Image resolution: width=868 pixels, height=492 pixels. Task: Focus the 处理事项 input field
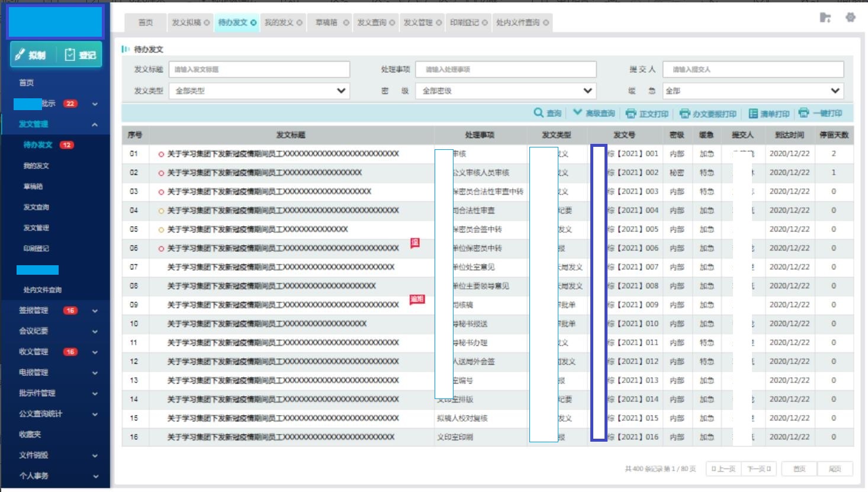(x=506, y=69)
